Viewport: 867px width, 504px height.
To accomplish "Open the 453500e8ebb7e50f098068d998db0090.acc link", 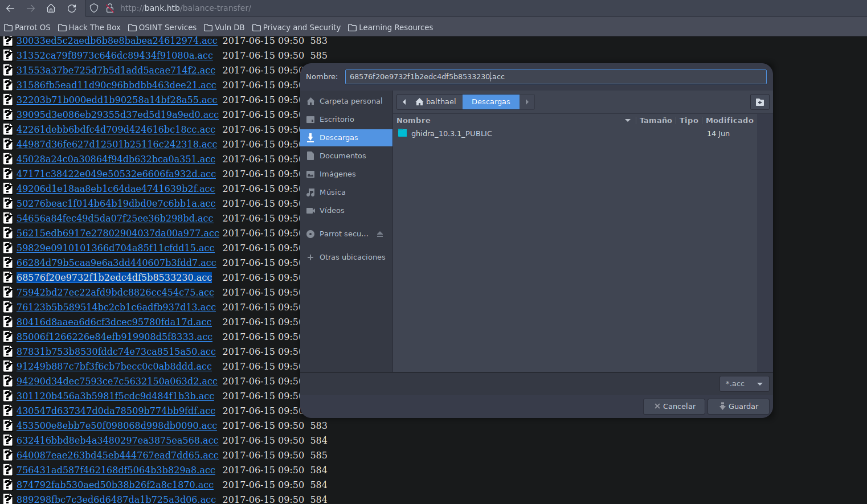I will (x=116, y=425).
